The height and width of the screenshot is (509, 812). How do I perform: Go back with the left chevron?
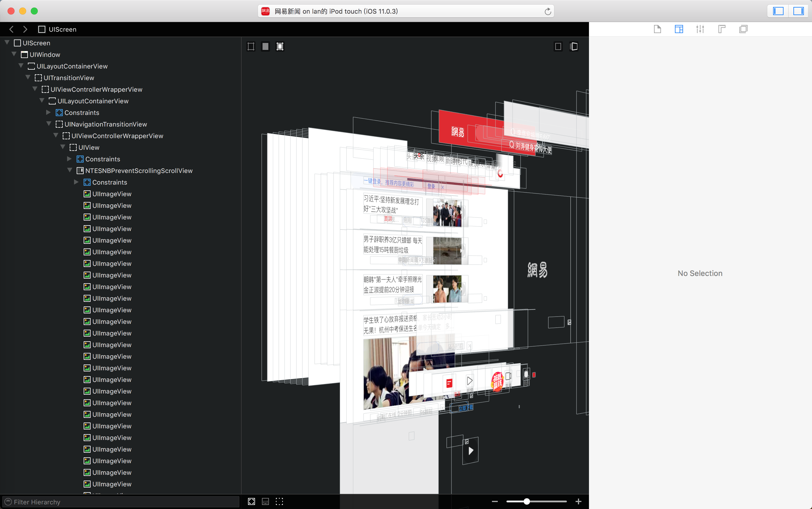click(11, 29)
